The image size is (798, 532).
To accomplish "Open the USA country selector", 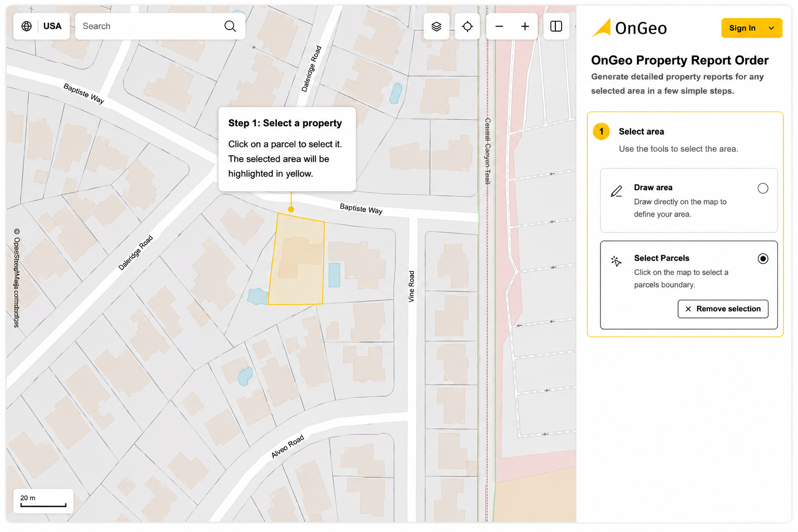I will (x=42, y=26).
